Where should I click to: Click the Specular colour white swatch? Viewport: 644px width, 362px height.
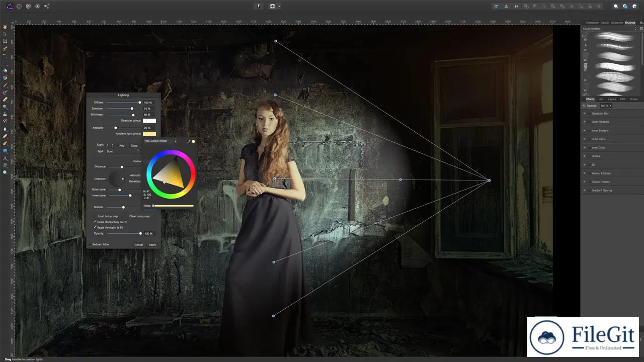(x=149, y=121)
